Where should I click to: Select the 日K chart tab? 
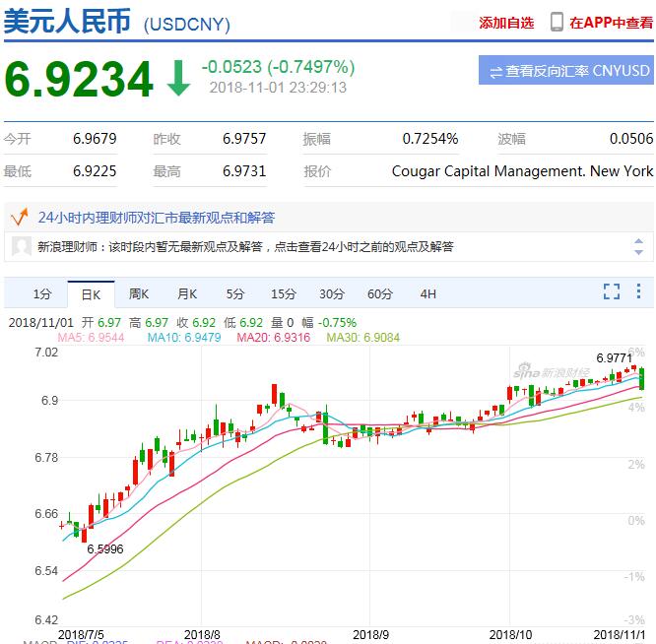91,293
